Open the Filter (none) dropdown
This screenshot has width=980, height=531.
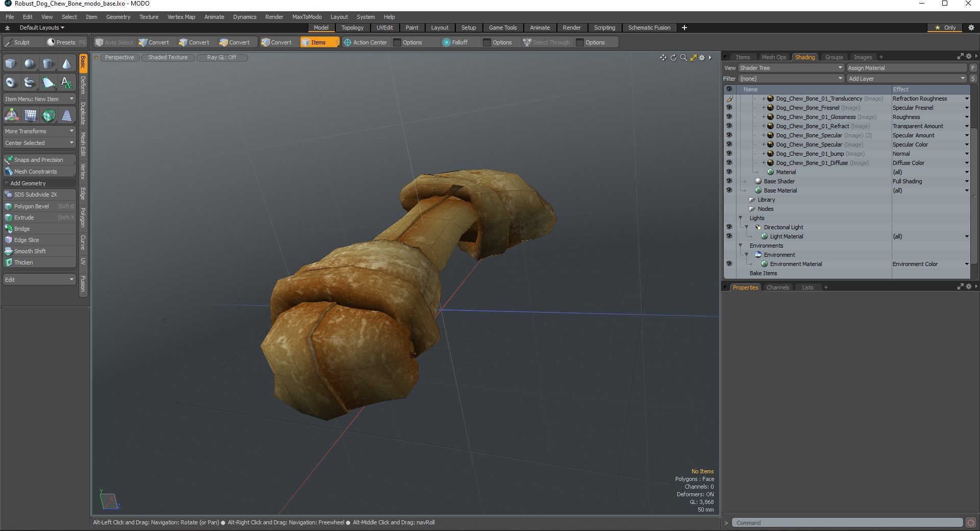(791, 79)
